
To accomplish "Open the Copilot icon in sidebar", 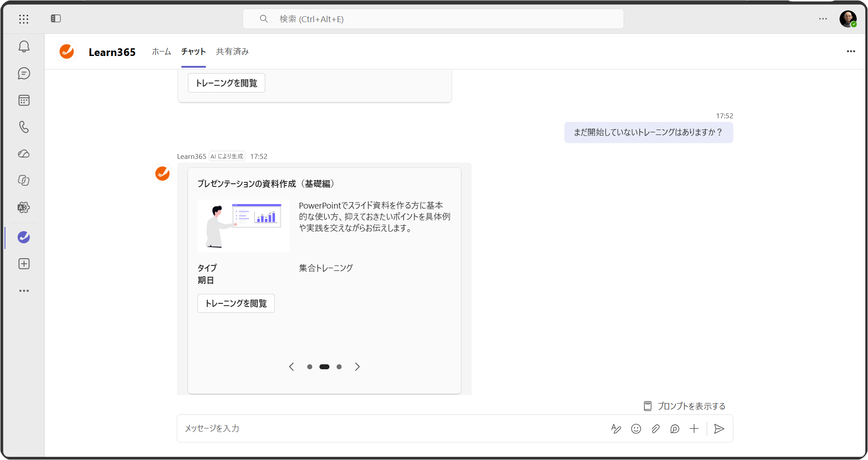I will 24,181.
